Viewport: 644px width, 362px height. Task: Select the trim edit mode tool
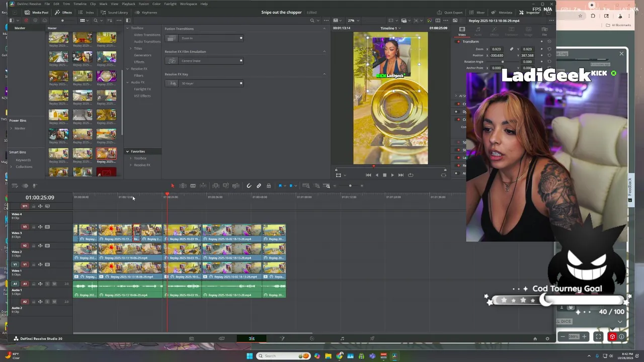coord(183,186)
